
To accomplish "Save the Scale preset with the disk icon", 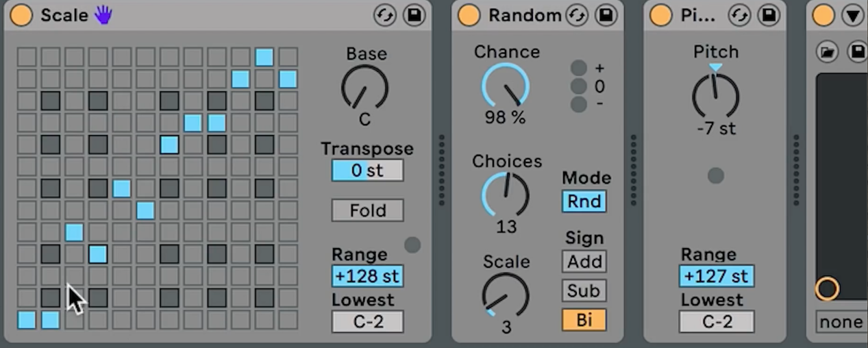I will click(414, 15).
